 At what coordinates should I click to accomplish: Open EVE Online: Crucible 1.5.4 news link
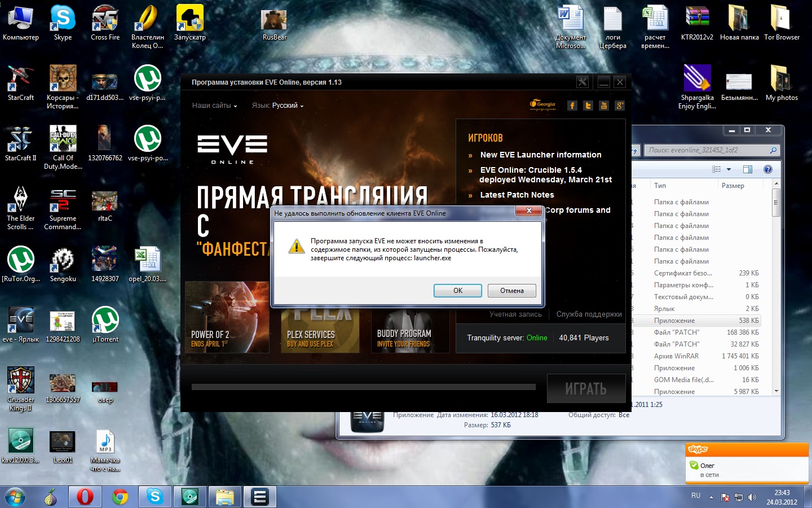point(545,174)
